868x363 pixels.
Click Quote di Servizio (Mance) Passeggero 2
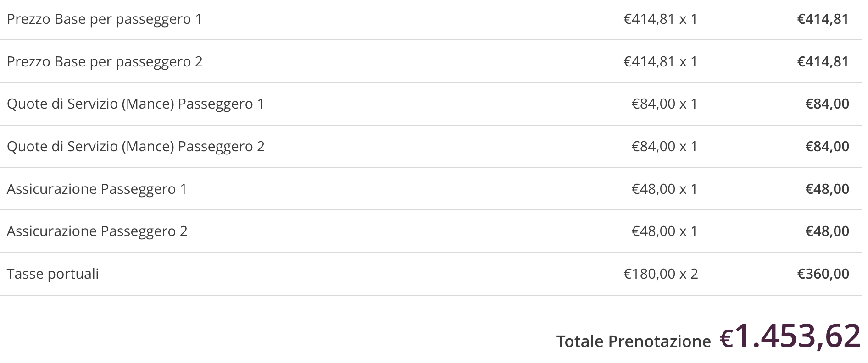point(136,147)
